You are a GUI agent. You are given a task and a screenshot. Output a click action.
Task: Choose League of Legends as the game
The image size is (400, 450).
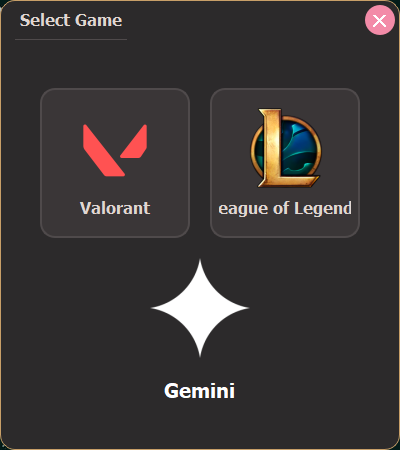pyautogui.click(x=285, y=163)
